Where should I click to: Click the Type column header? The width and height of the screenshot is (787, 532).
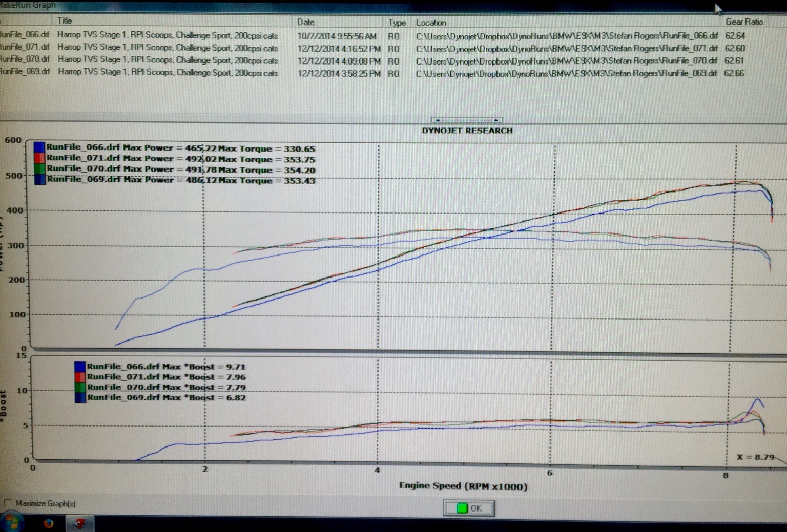(397, 23)
